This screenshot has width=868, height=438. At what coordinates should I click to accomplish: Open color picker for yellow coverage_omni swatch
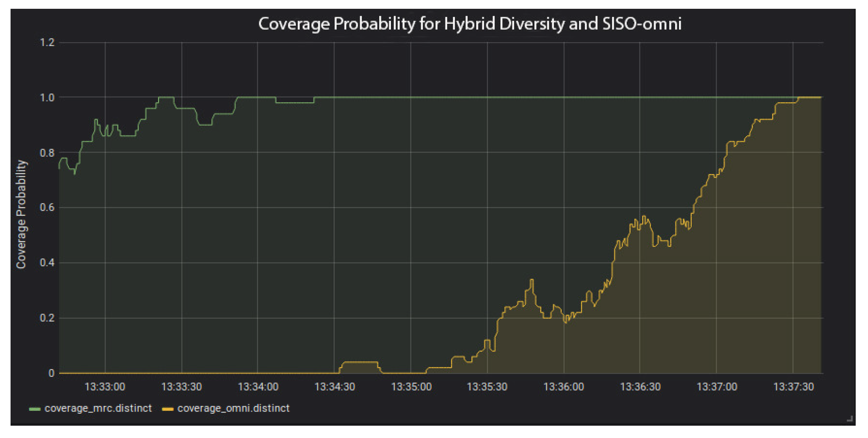[167, 409]
